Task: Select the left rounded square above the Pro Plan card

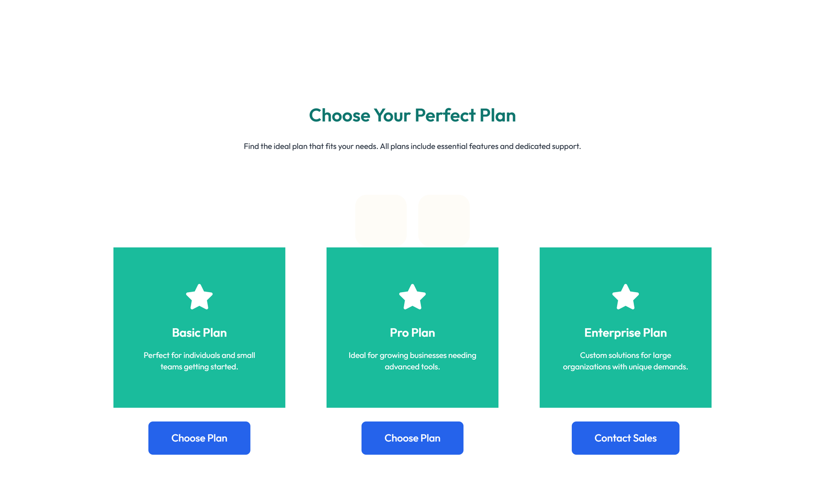Action: [x=381, y=220]
